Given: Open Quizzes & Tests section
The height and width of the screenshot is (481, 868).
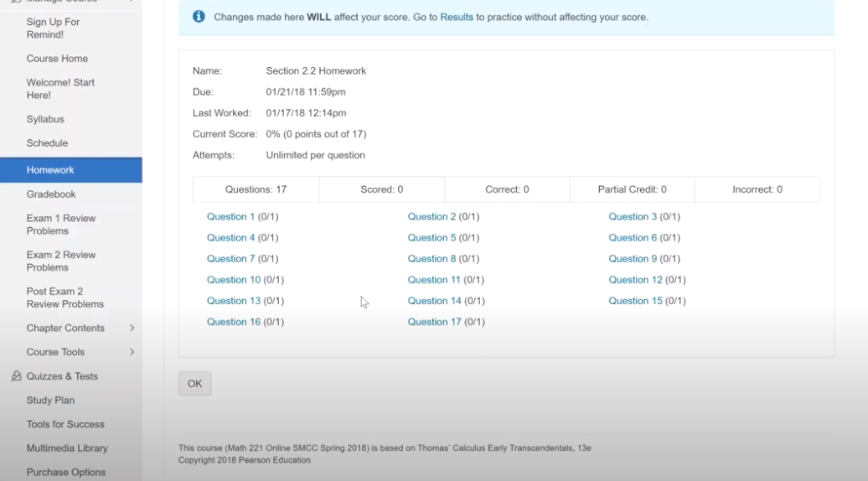Looking at the screenshot, I should [x=62, y=376].
